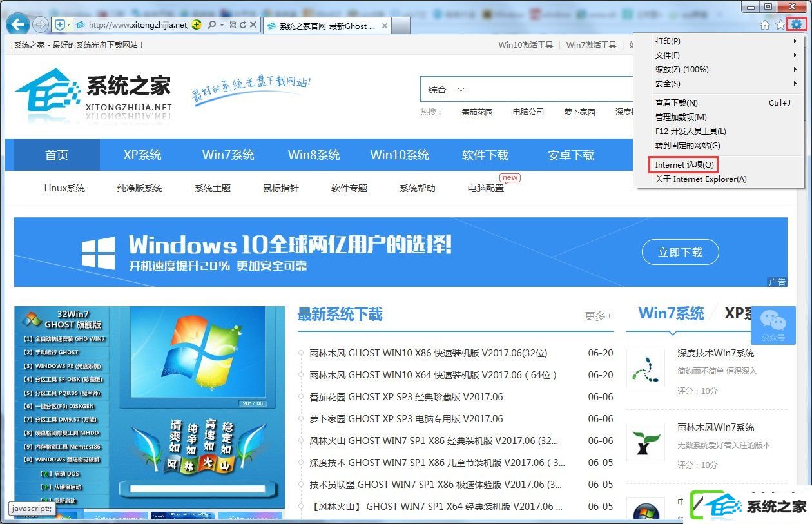The image size is (812, 524).
Task: Click the 深度技术Win7系统 logo thumbnail
Action: 646,368
